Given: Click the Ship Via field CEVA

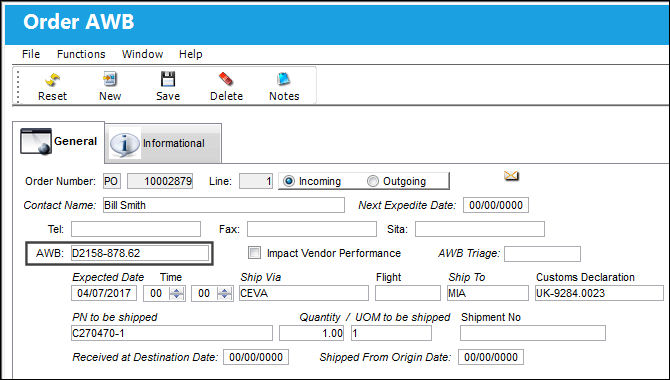Looking at the screenshot, I should pos(303,294).
